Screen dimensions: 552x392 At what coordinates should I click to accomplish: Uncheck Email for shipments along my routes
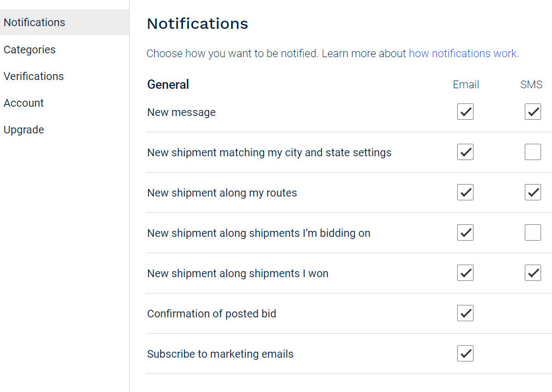click(x=465, y=193)
